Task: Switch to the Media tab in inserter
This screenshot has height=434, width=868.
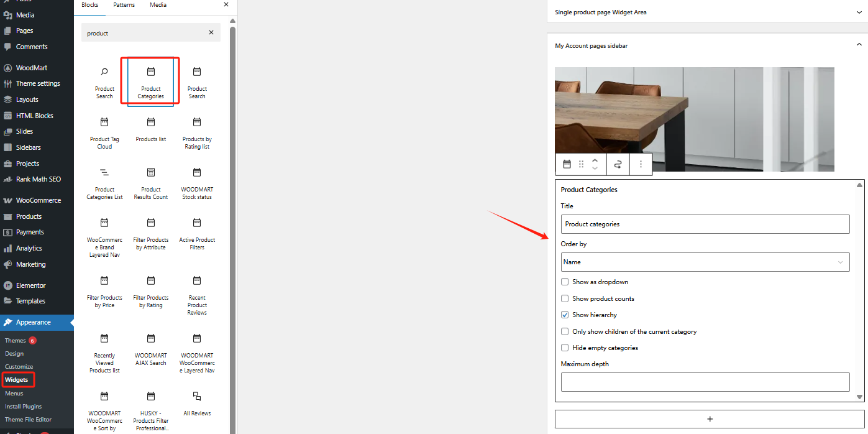Action: [x=158, y=5]
